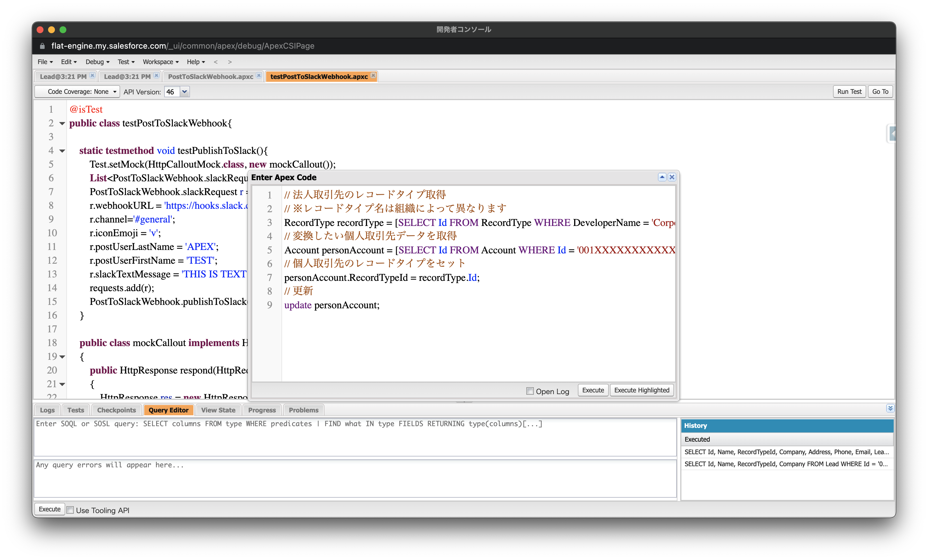Collapse the Enter Apex Code dialog
Screen dimensions: 928x560
pos(662,177)
